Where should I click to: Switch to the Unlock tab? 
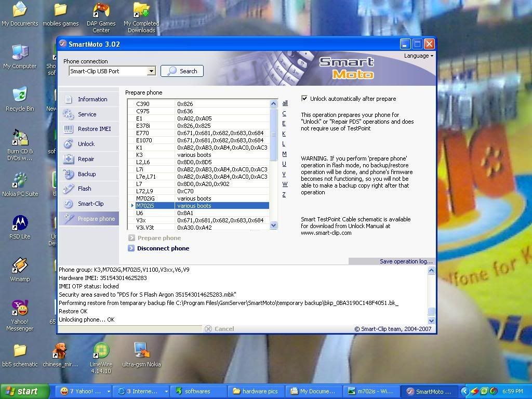pyautogui.click(x=89, y=144)
